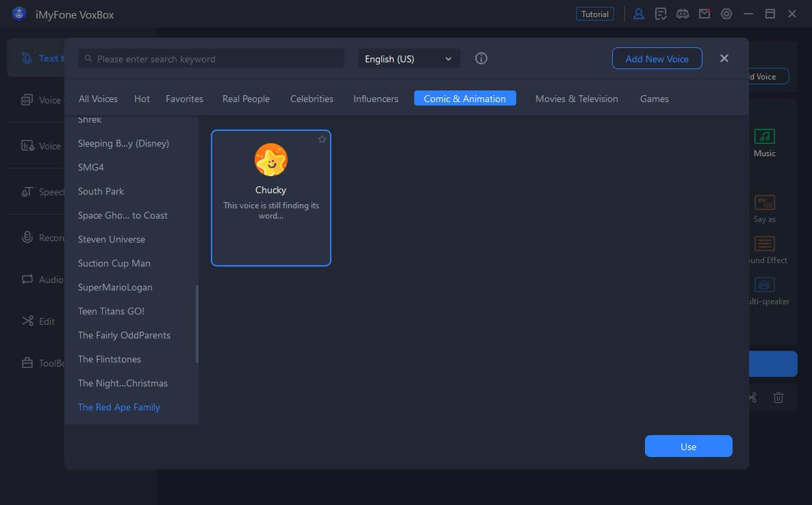Open the Multi-speaker tool icon
This screenshot has width=812, height=505.
(764, 284)
